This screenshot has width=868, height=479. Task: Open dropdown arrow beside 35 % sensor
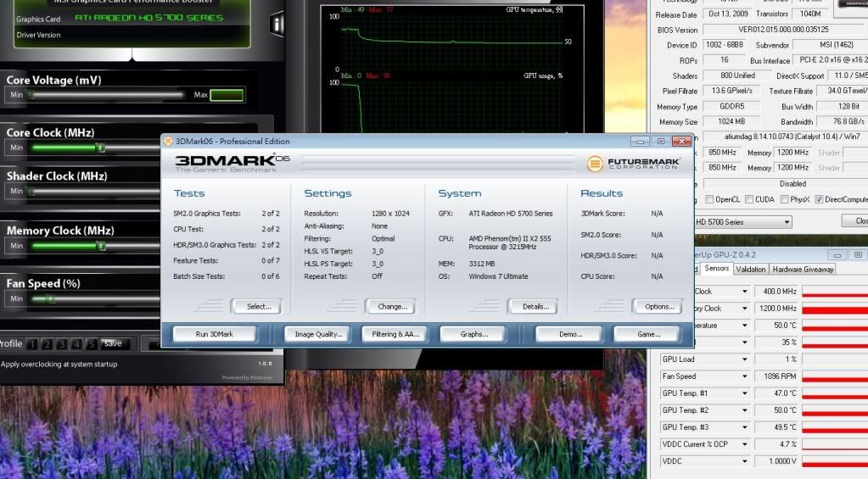tap(745, 343)
